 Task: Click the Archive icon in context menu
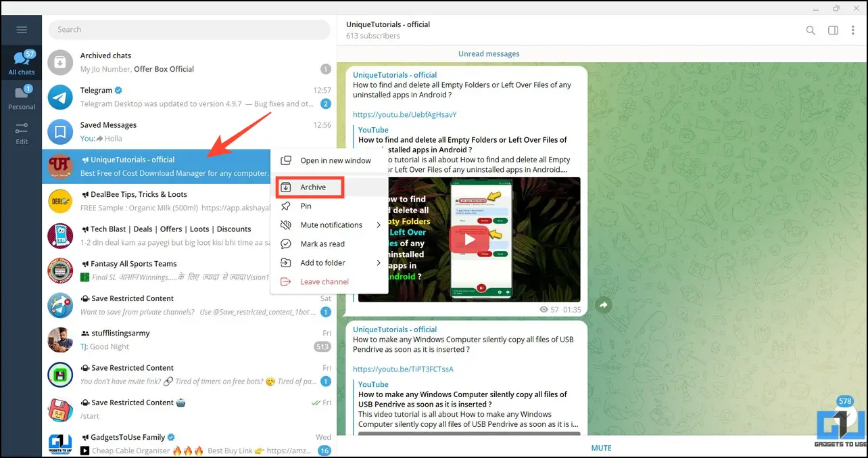286,187
